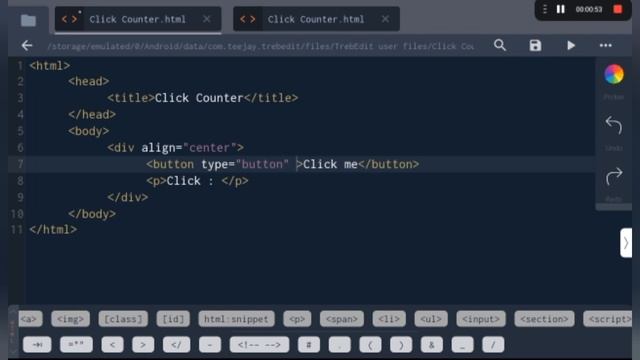The image size is (640, 360).
Task: Click the "Click me" button text in line 7
Action: click(330, 164)
